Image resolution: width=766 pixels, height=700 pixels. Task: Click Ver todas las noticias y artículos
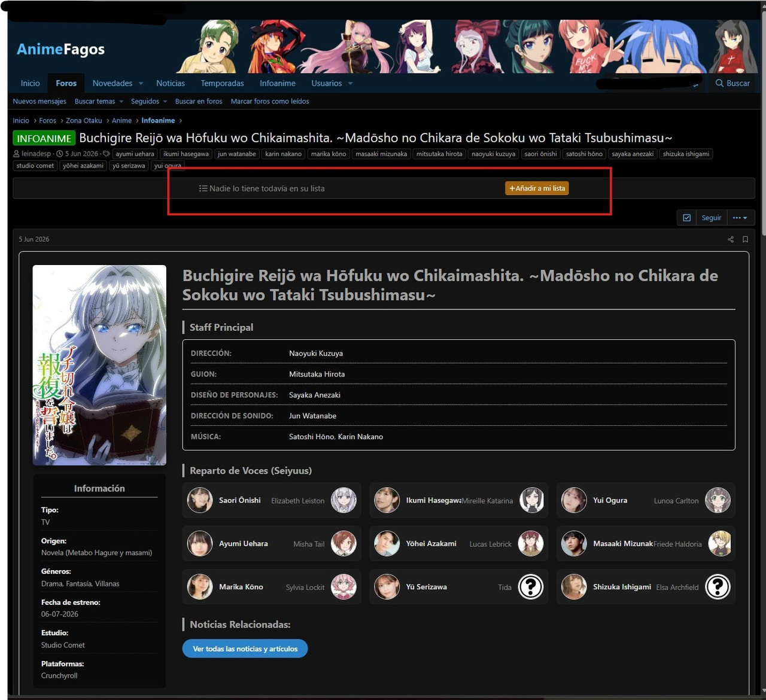[245, 649]
